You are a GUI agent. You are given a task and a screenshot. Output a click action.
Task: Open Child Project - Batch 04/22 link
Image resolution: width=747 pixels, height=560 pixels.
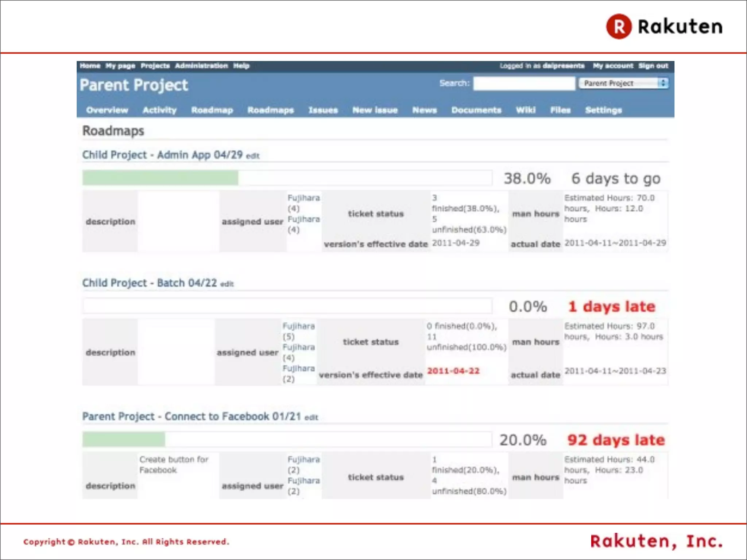coord(149,283)
